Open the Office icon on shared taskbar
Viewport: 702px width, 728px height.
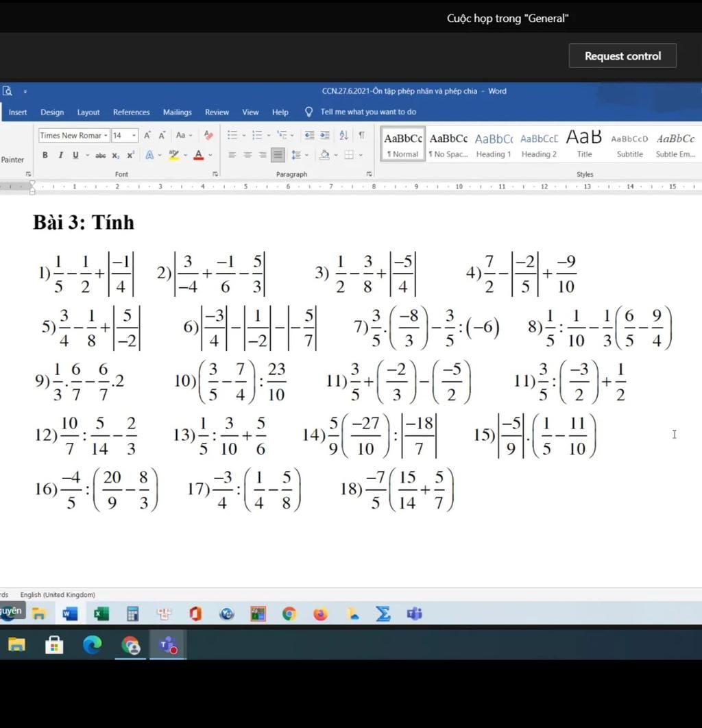[195, 614]
